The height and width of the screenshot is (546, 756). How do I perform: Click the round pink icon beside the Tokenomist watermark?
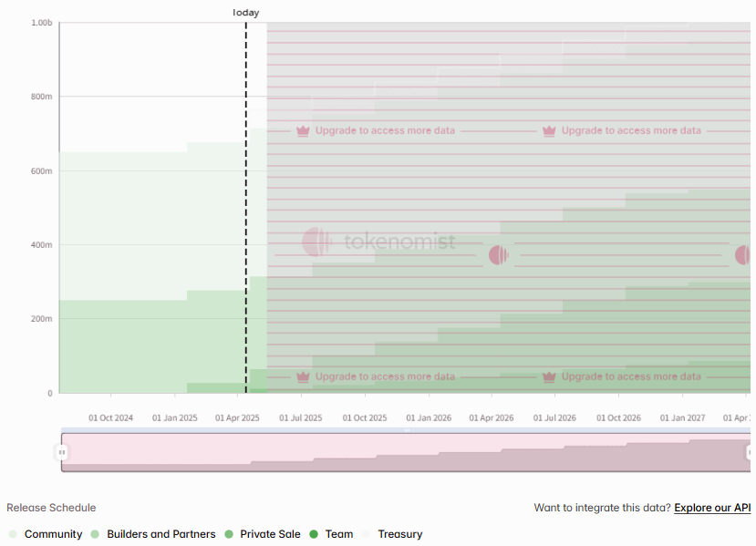pyautogui.click(x=498, y=255)
